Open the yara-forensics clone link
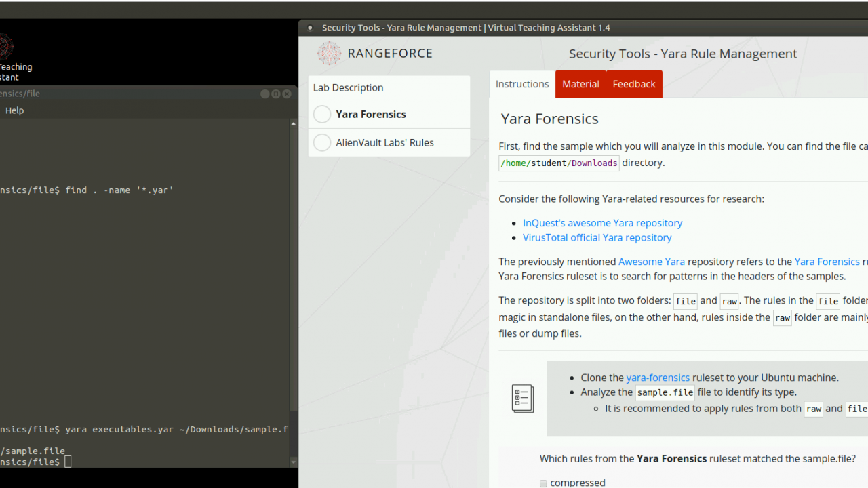The height and width of the screenshot is (488, 868). pyautogui.click(x=658, y=378)
